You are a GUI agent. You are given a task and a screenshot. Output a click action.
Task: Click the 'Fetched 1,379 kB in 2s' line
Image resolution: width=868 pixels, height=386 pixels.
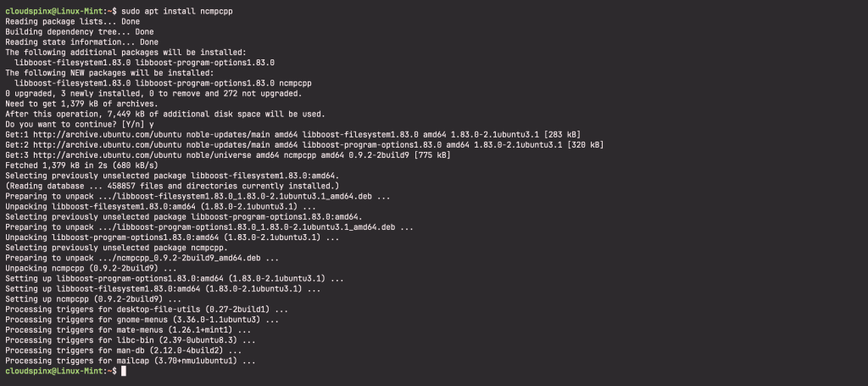tap(82, 165)
